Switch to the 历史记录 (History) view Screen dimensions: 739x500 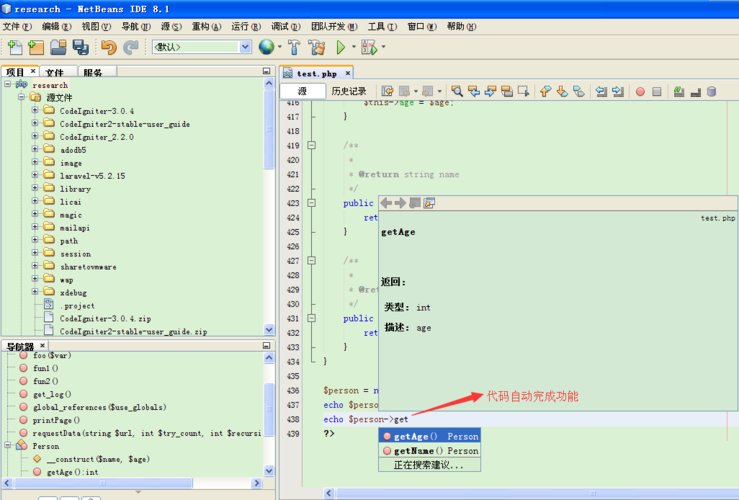click(x=349, y=91)
